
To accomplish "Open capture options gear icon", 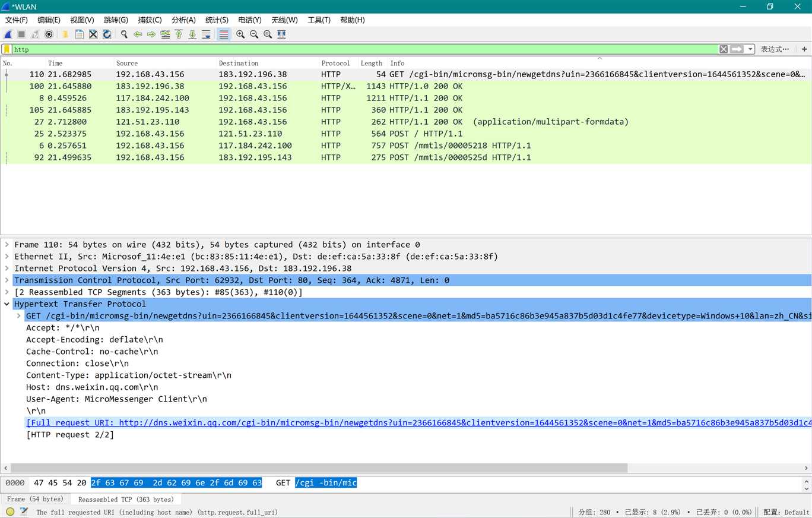I will 49,34.
